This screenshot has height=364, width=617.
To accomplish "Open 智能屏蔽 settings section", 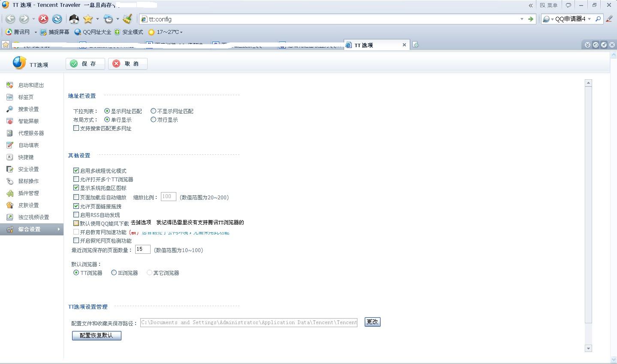I will click(28, 121).
